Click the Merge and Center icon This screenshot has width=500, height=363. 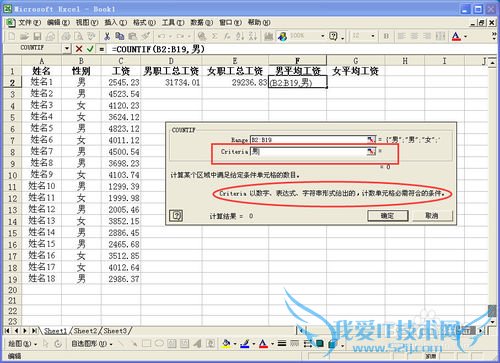click(440, 36)
